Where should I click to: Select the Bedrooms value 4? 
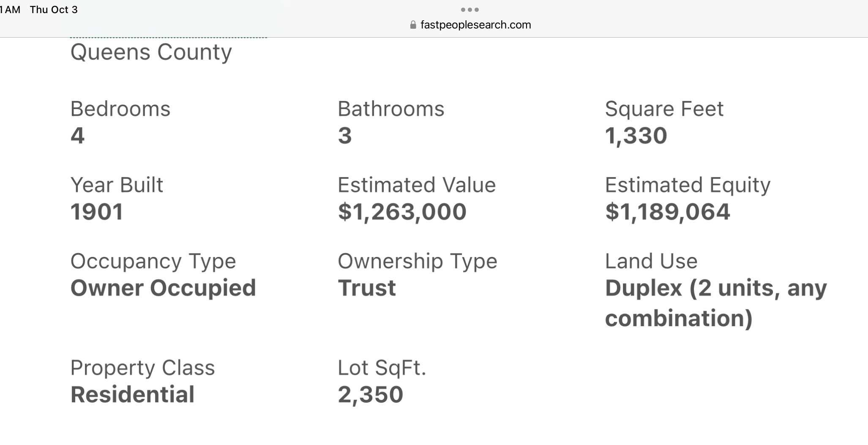click(x=77, y=136)
